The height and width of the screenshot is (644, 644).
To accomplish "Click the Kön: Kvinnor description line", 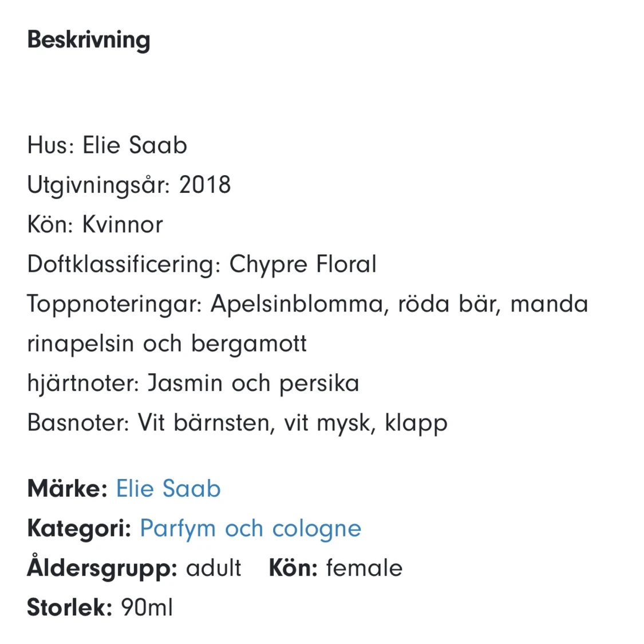I will click(x=95, y=224).
